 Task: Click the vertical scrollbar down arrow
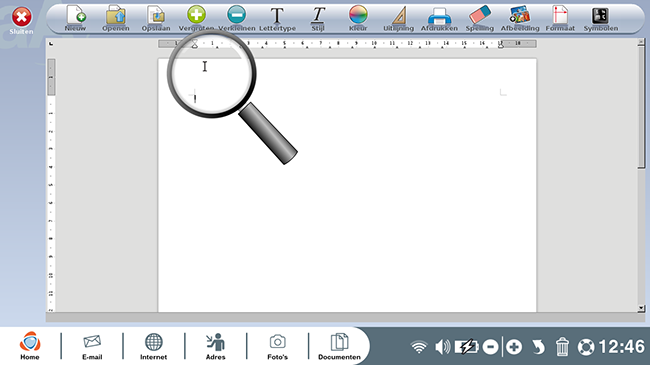pyautogui.click(x=641, y=308)
